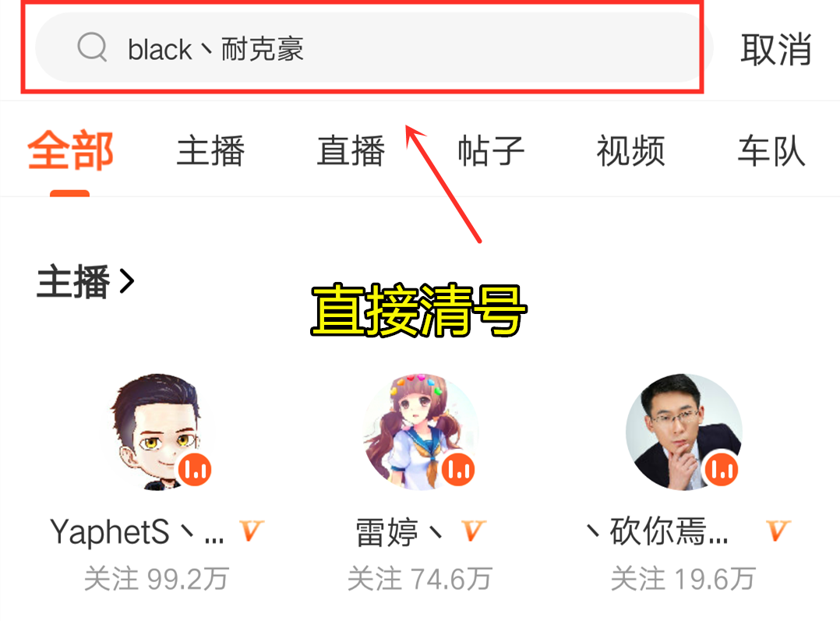
Task: Cancel the search with 取消
Action: point(776,49)
